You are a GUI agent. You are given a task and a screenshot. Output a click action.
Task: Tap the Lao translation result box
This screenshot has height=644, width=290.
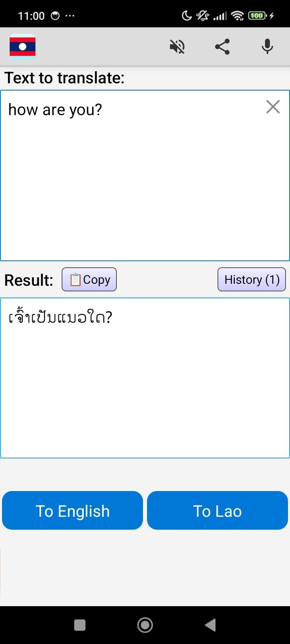[145, 378]
